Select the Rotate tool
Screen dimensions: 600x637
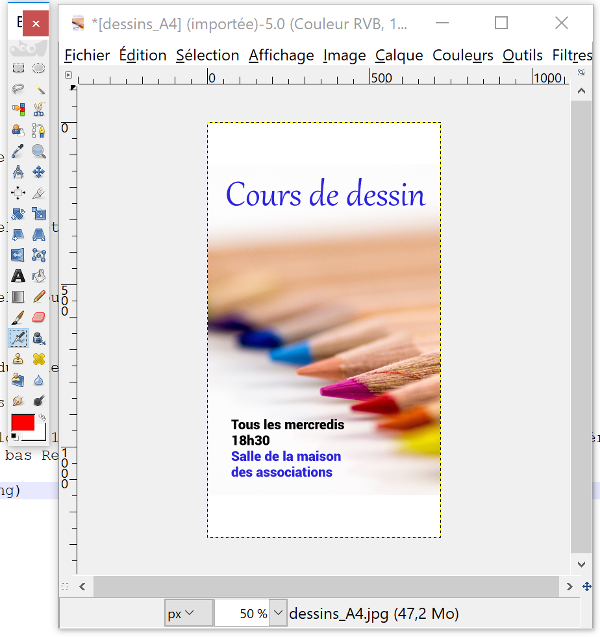[x=18, y=214]
